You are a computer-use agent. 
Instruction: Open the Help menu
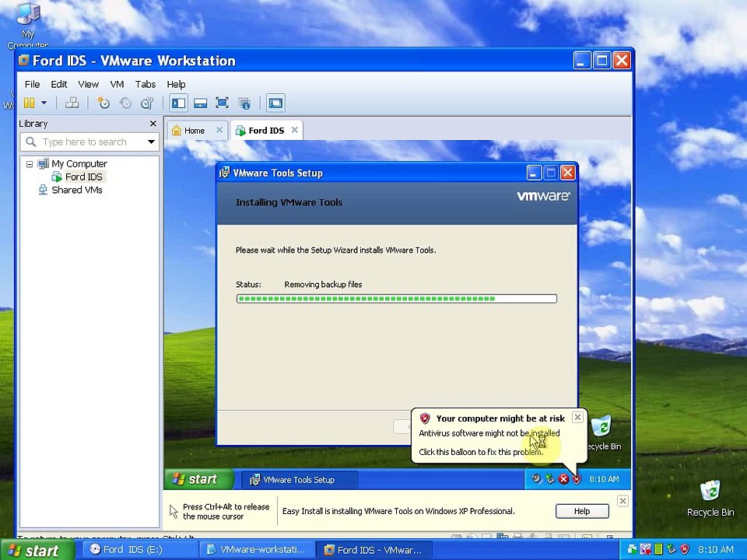[x=176, y=84]
